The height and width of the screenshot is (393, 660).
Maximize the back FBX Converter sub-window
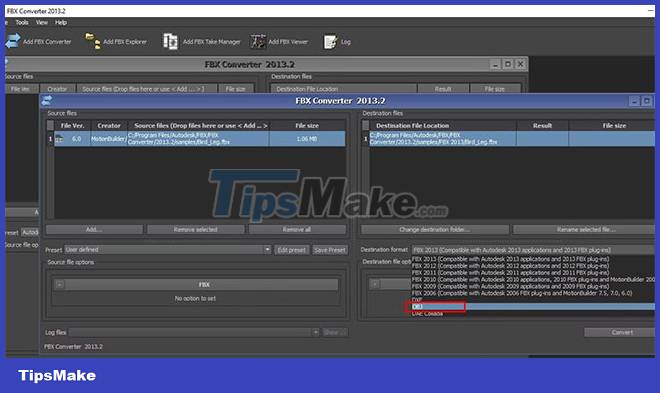click(508, 64)
